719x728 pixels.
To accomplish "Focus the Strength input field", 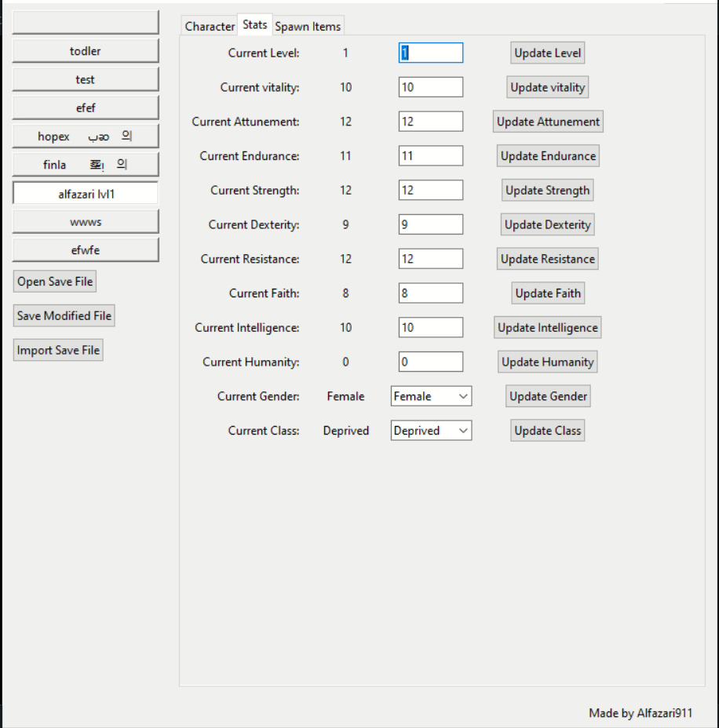I will tap(431, 191).
